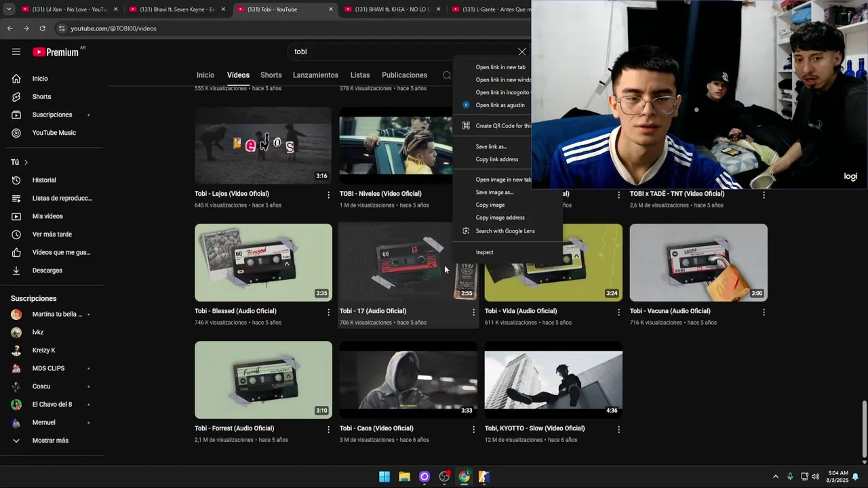
Task: Click the page vertical scrollbar thumb
Action: [864, 428]
